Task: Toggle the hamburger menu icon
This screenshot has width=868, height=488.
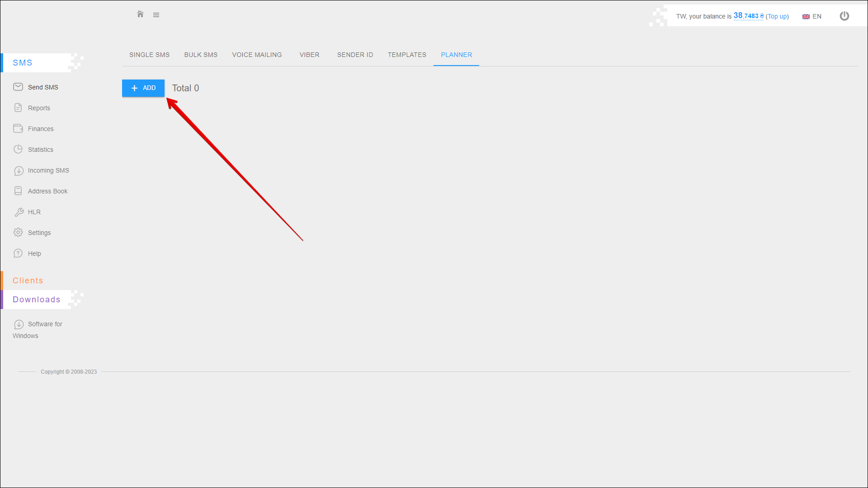Action: (156, 15)
